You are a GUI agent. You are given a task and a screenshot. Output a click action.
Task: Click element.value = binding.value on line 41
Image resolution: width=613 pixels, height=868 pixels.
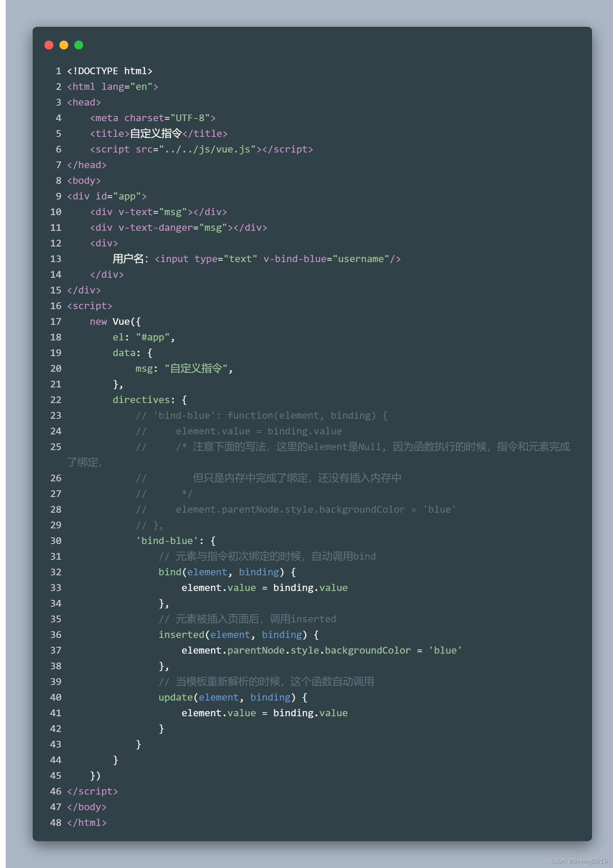pos(265,713)
